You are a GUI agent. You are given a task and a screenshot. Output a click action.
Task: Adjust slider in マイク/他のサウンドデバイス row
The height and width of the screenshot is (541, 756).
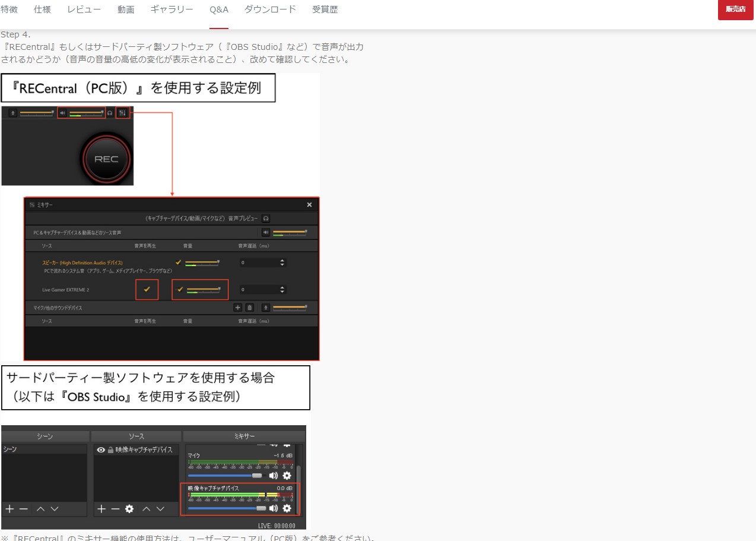coord(290,308)
